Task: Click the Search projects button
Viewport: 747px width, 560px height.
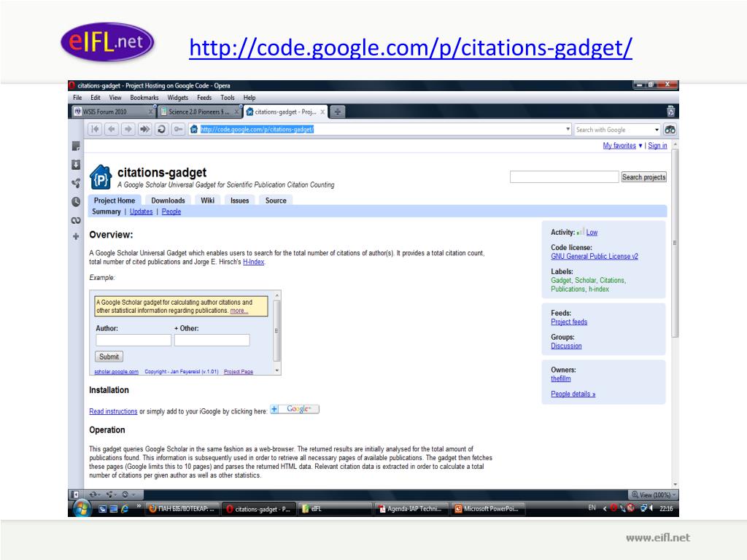Action: click(643, 177)
